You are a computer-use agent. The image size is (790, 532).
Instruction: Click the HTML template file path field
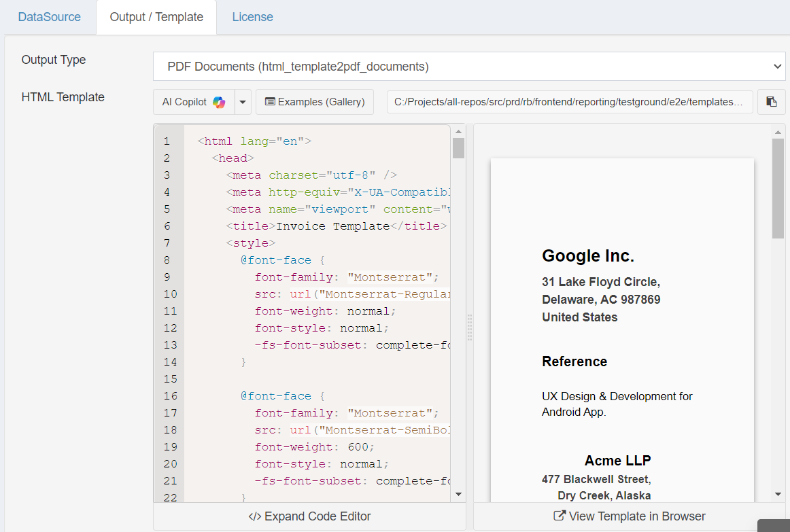point(569,102)
